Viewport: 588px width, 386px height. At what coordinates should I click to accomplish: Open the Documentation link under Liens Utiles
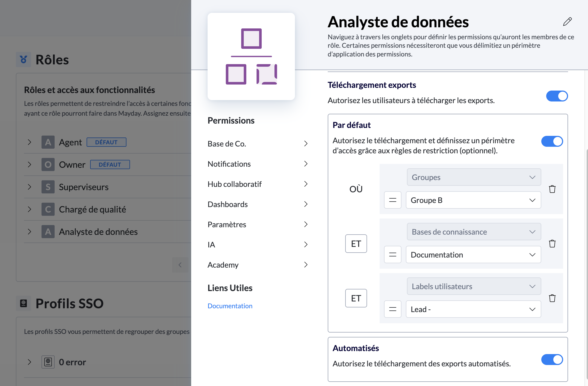point(230,306)
